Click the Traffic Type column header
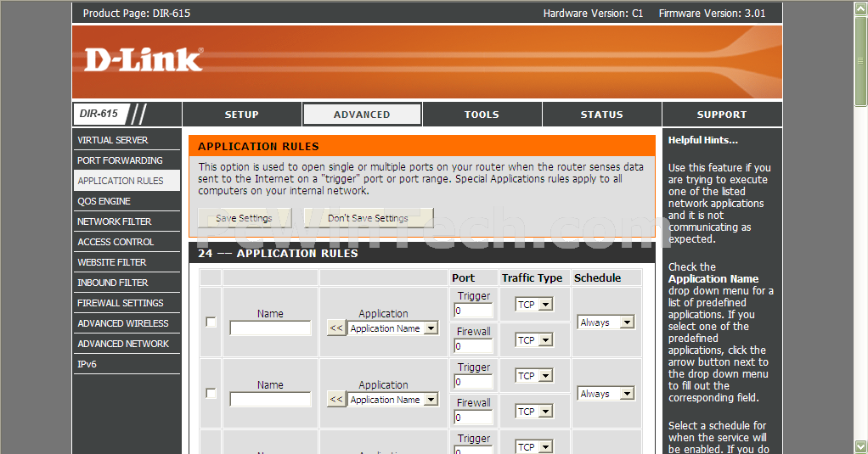Viewport: 868px width, 454px height. click(532, 278)
